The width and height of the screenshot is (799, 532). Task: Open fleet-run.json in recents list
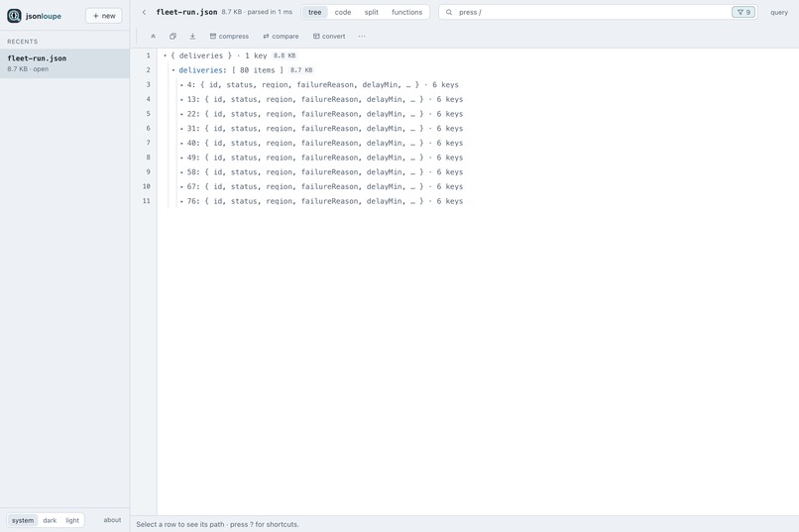pos(64,63)
